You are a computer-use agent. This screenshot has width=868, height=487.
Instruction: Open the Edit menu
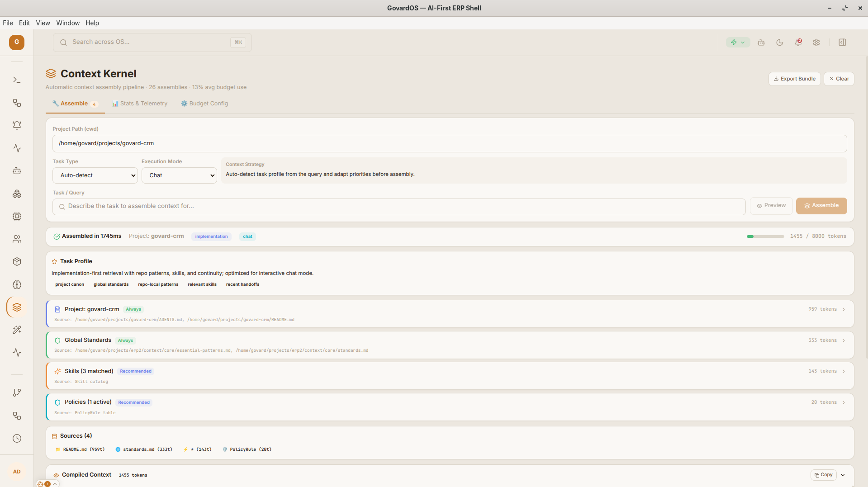pyautogui.click(x=24, y=23)
